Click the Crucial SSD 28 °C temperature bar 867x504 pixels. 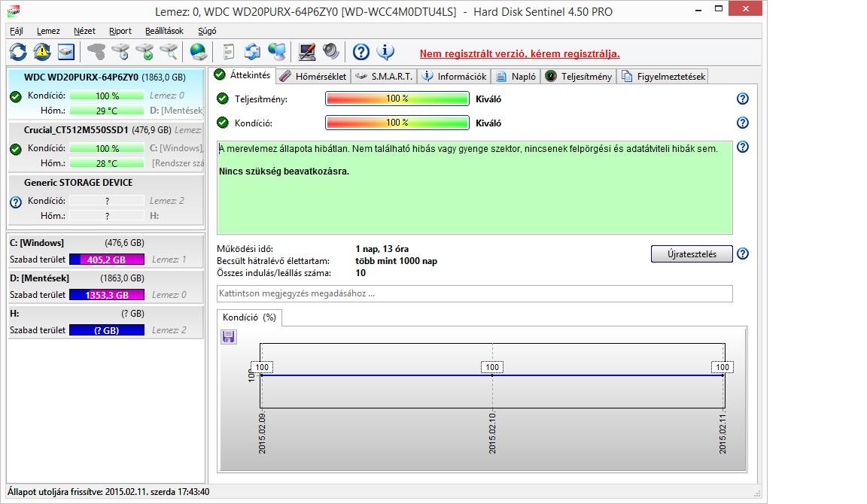tap(107, 163)
